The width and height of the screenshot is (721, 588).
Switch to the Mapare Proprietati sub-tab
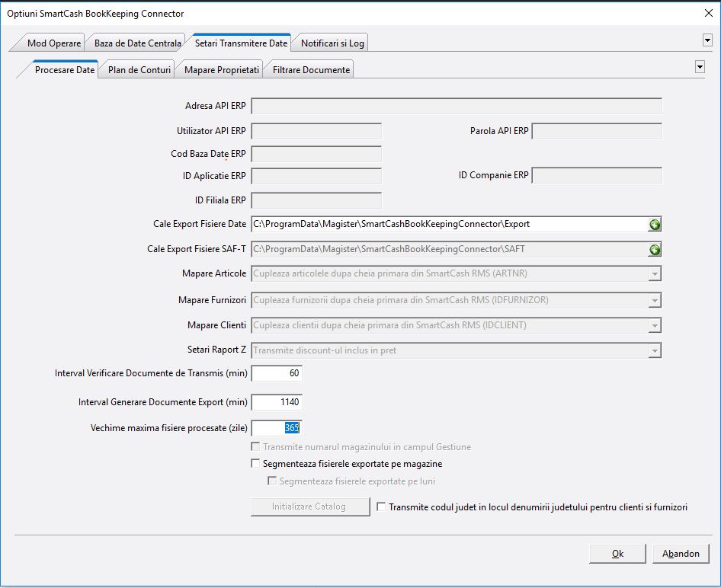(x=222, y=70)
